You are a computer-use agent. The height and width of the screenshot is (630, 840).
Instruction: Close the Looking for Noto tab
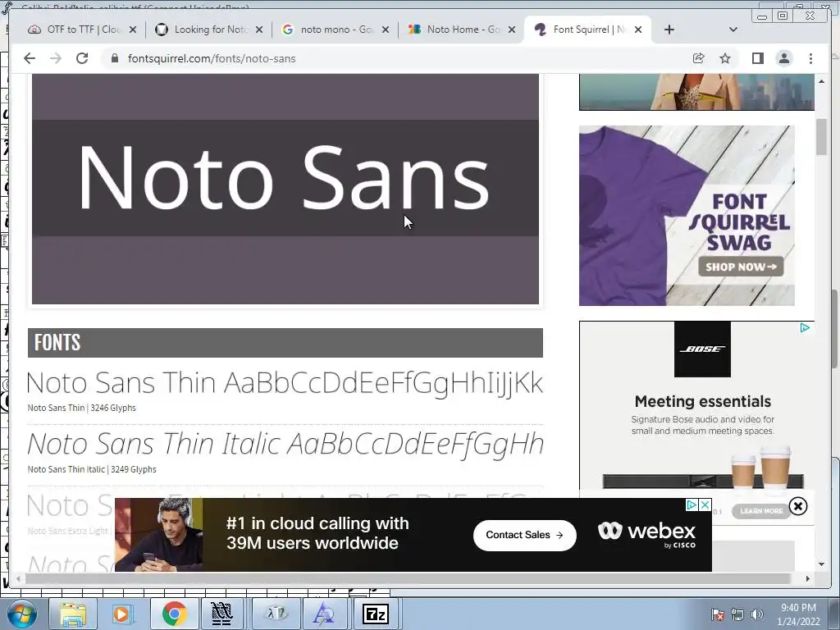[x=259, y=30]
